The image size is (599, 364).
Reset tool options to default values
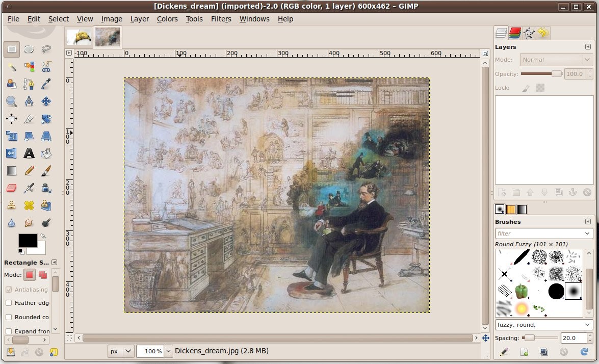point(54,352)
